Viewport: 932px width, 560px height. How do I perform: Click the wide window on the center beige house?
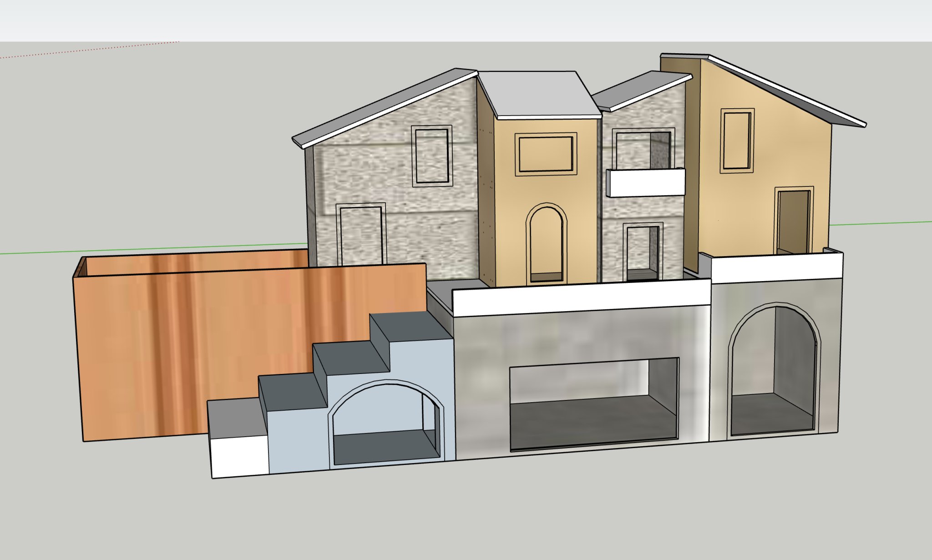point(546,154)
